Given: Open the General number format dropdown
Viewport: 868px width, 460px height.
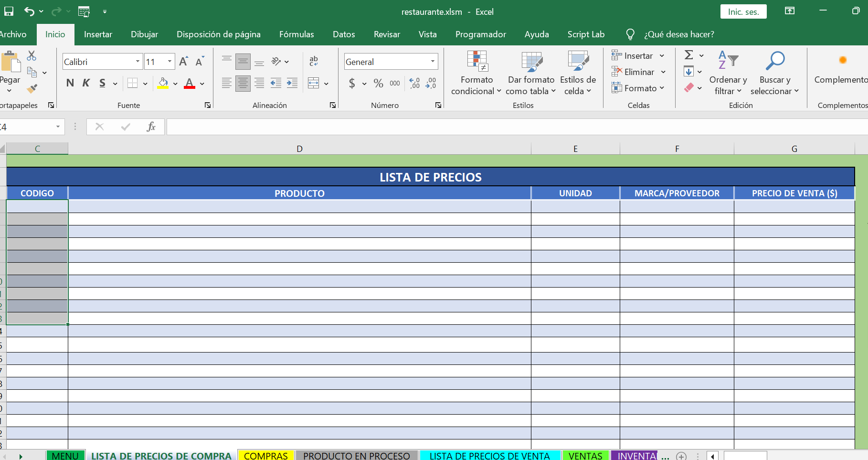Looking at the screenshot, I should point(432,61).
